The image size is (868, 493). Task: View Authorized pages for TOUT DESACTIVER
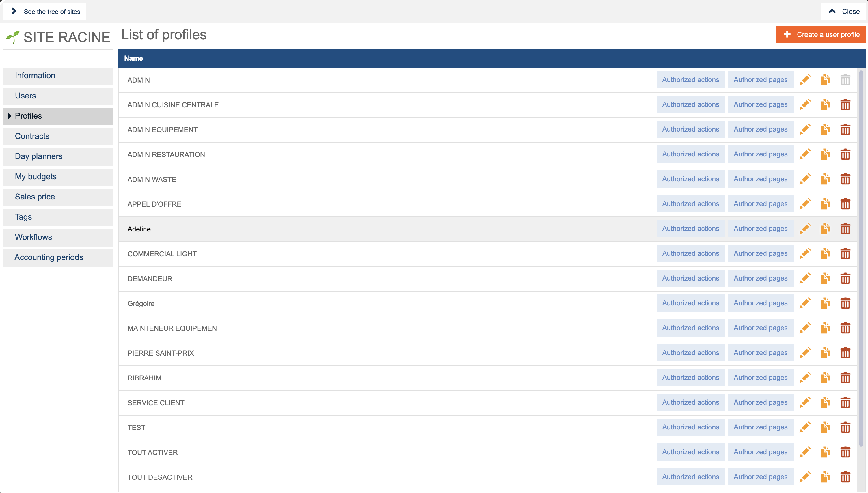coord(760,477)
